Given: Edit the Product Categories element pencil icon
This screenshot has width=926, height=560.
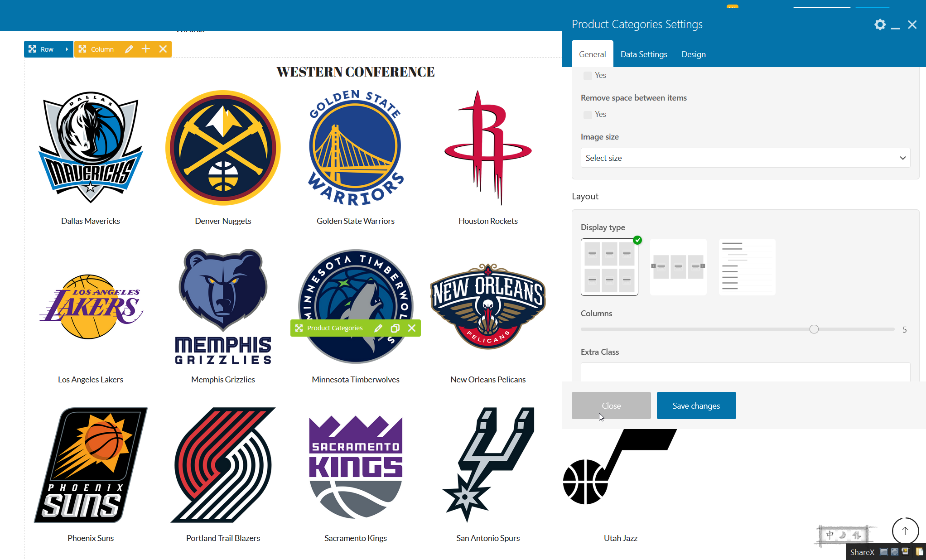Looking at the screenshot, I should [x=378, y=328].
